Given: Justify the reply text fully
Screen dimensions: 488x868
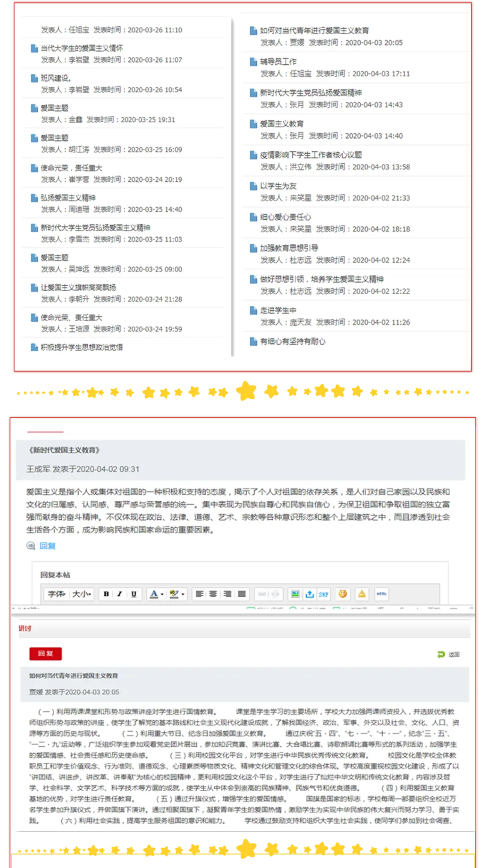Looking at the screenshot, I should pyautogui.click(x=242, y=594).
